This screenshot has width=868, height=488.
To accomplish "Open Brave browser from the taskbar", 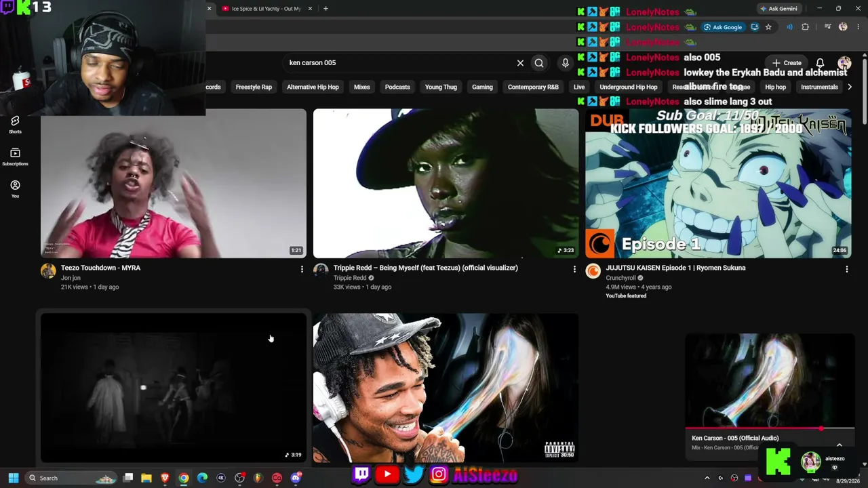I will (x=165, y=478).
